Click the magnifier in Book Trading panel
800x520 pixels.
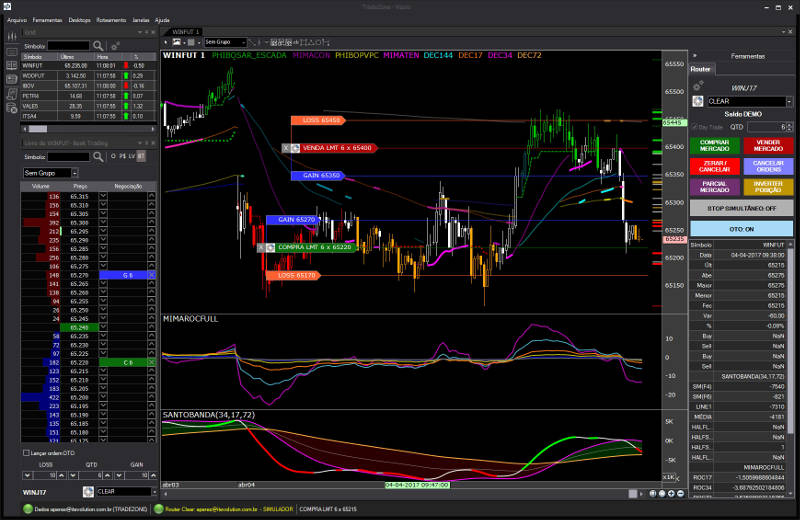point(97,157)
